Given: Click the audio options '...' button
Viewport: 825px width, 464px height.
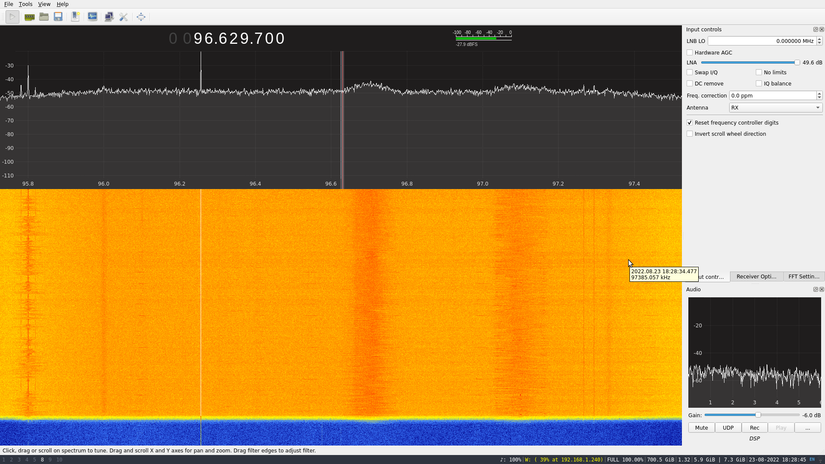Looking at the screenshot, I should point(807,428).
